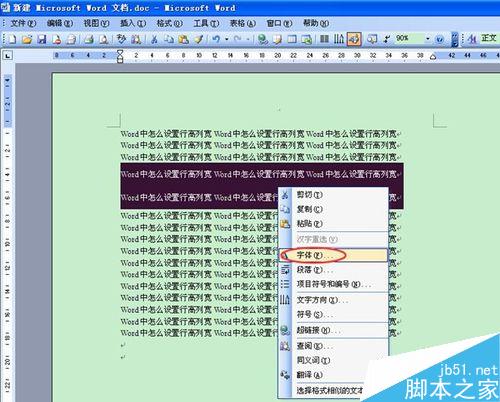Click the Permission icon in the toolbar
500x402 pixels.
tap(57, 39)
